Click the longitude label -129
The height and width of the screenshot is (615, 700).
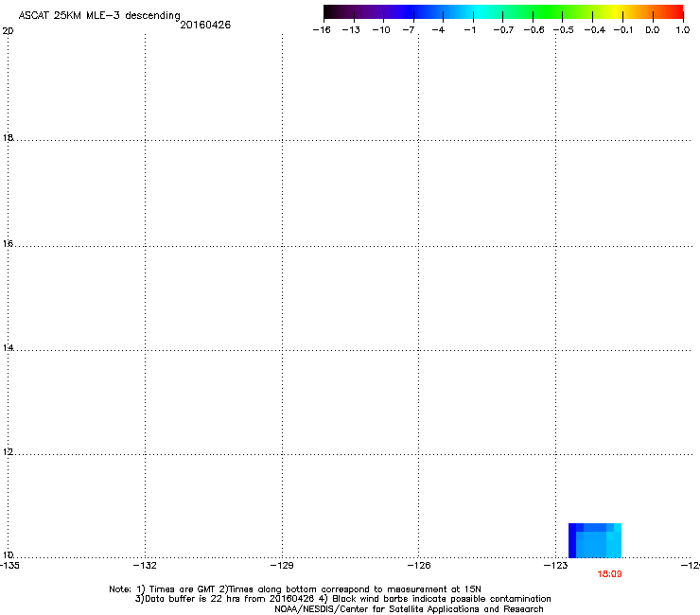coord(282,566)
